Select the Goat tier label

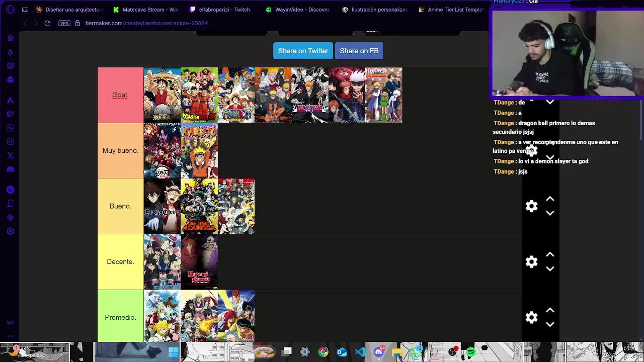pyautogui.click(x=120, y=95)
